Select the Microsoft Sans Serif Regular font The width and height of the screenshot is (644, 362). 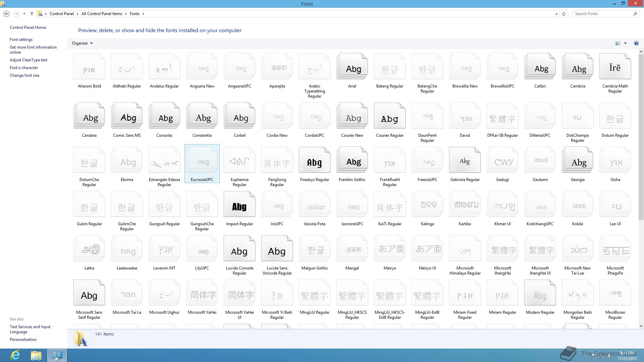tap(89, 293)
